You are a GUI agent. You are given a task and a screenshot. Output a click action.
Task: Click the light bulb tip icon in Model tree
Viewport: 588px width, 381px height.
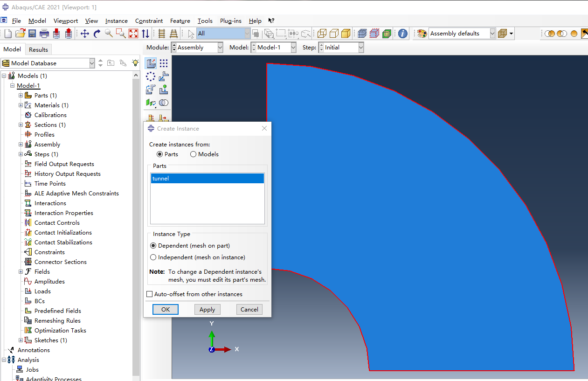pyautogui.click(x=135, y=63)
